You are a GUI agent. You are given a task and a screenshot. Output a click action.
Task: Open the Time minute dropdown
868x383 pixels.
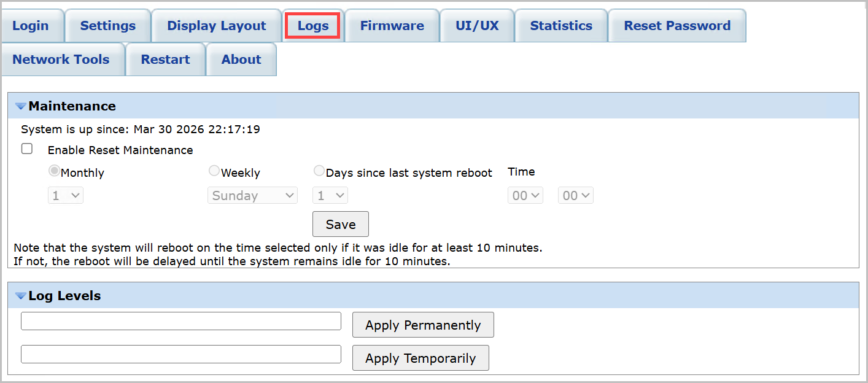click(576, 196)
